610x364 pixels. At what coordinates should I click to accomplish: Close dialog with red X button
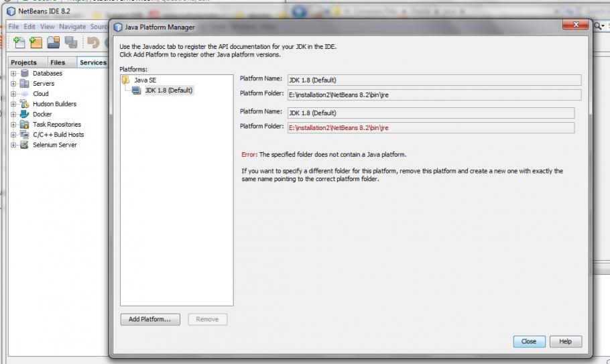click(576, 25)
